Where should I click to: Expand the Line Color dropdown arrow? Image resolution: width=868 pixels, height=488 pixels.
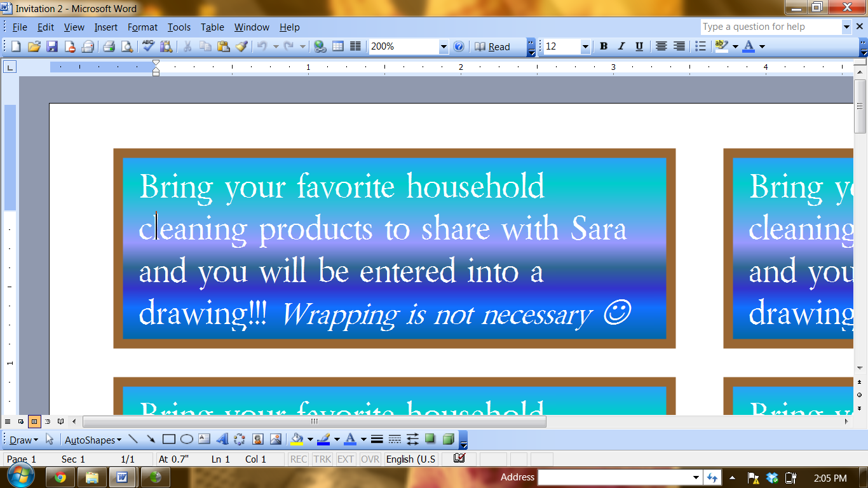pyautogui.click(x=337, y=439)
